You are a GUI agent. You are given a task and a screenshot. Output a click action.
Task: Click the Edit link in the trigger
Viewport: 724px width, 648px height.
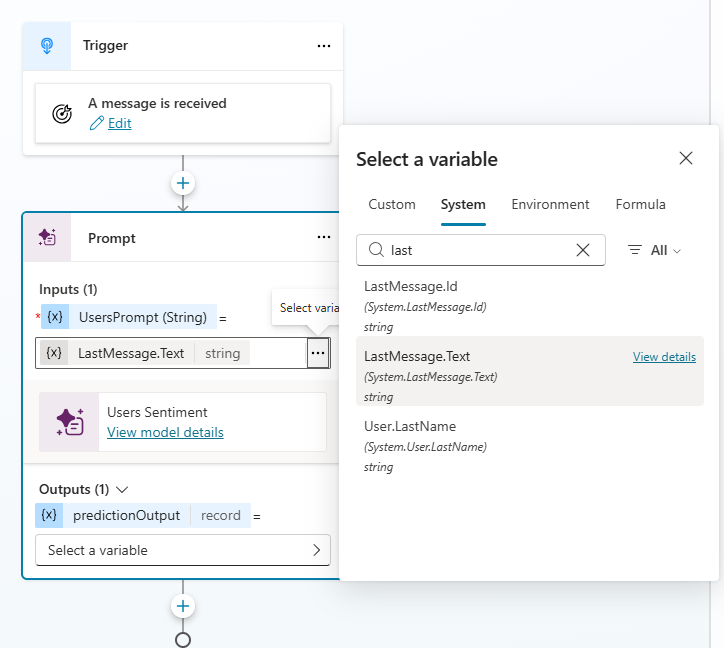click(x=119, y=123)
